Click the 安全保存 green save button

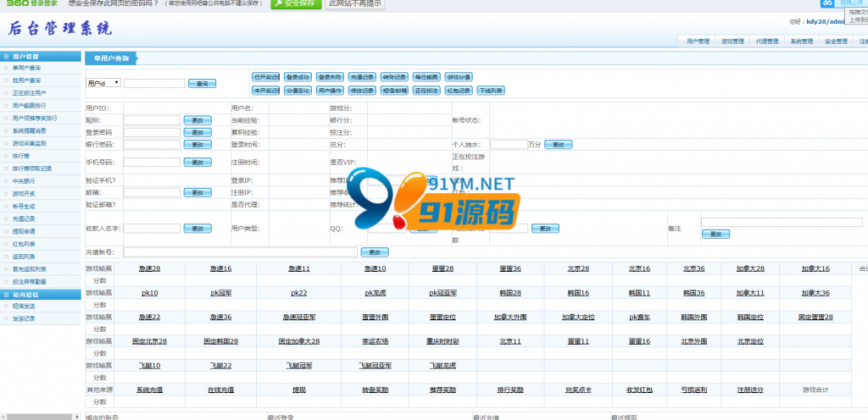pos(296,3)
